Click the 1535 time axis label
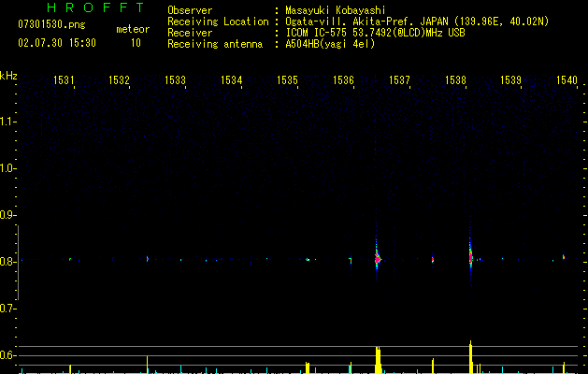 [x=287, y=79]
